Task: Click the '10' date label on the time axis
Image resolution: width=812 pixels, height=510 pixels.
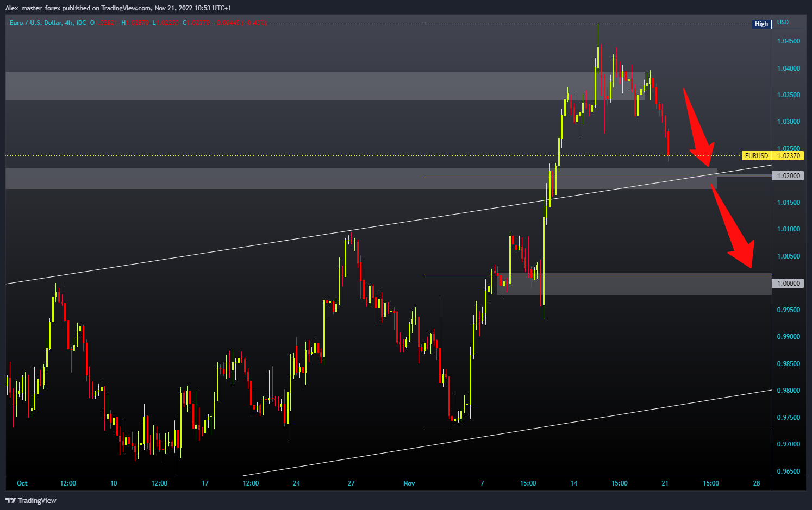Action: (x=114, y=483)
